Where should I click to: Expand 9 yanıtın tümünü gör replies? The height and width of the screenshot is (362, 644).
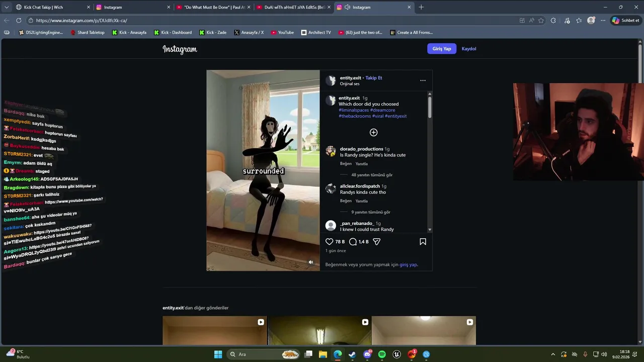click(x=371, y=212)
